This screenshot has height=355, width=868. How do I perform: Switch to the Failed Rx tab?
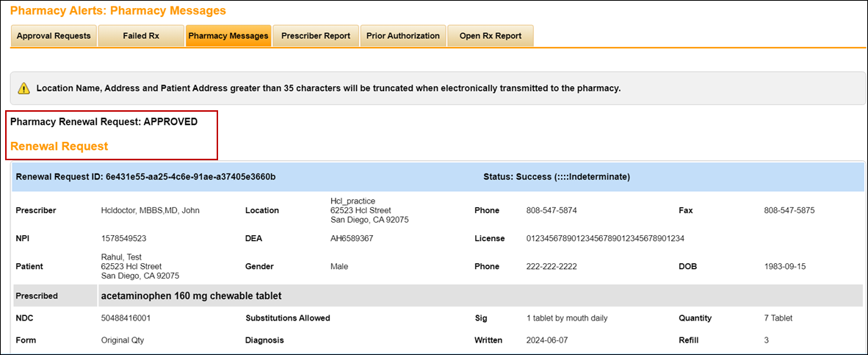click(x=141, y=35)
